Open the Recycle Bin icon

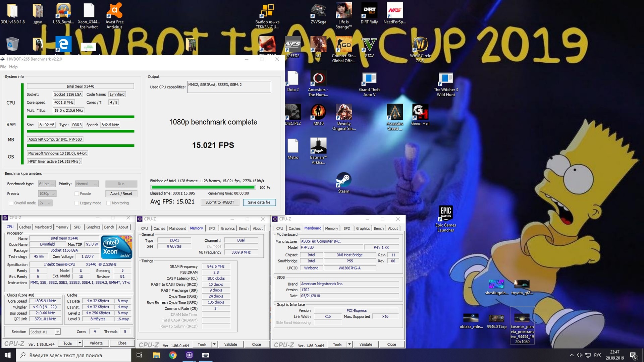pos(12,45)
